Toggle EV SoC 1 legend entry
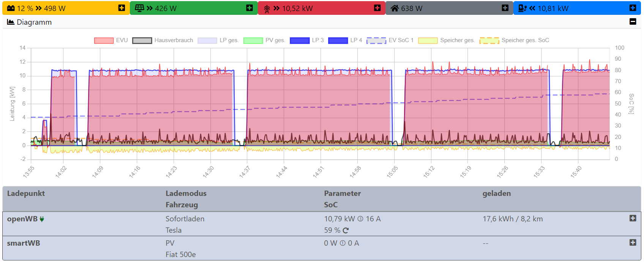This screenshot has height=265, width=644. [x=390, y=40]
